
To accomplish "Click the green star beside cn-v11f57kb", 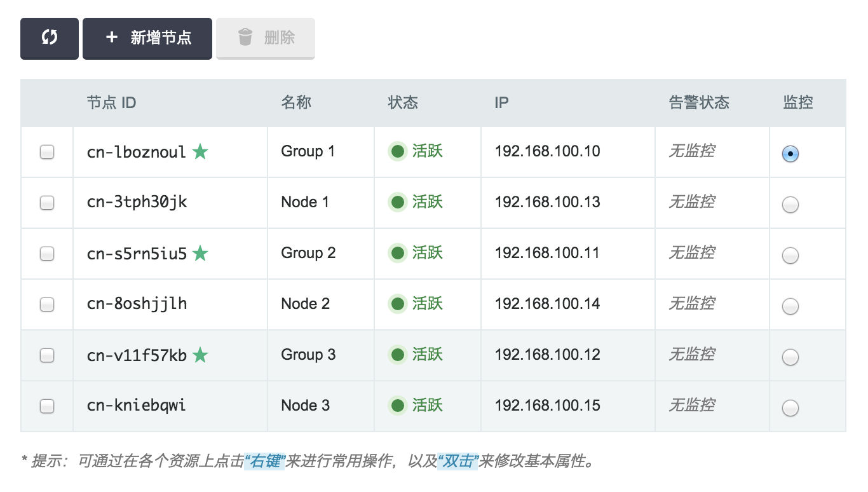I will pos(200,355).
